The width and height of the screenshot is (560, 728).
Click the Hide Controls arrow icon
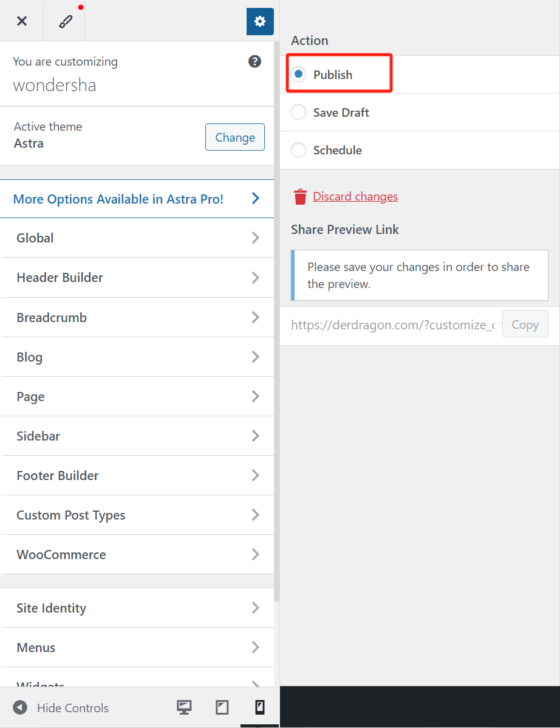click(x=20, y=708)
